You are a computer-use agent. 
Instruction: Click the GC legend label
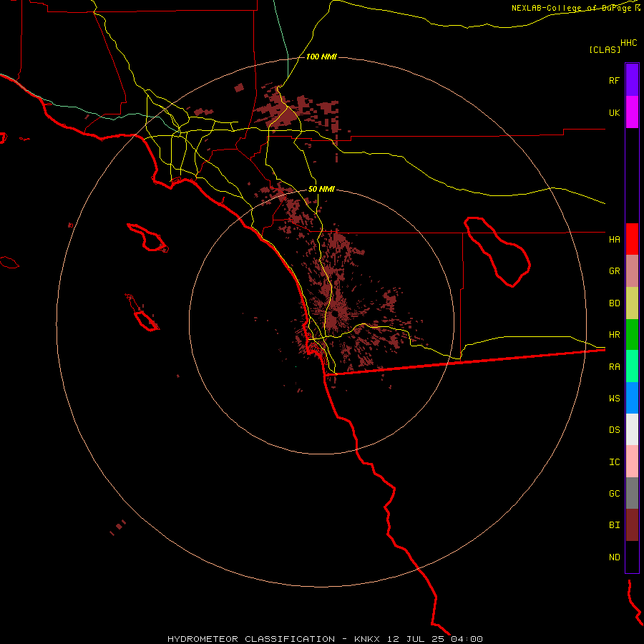coord(615,494)
